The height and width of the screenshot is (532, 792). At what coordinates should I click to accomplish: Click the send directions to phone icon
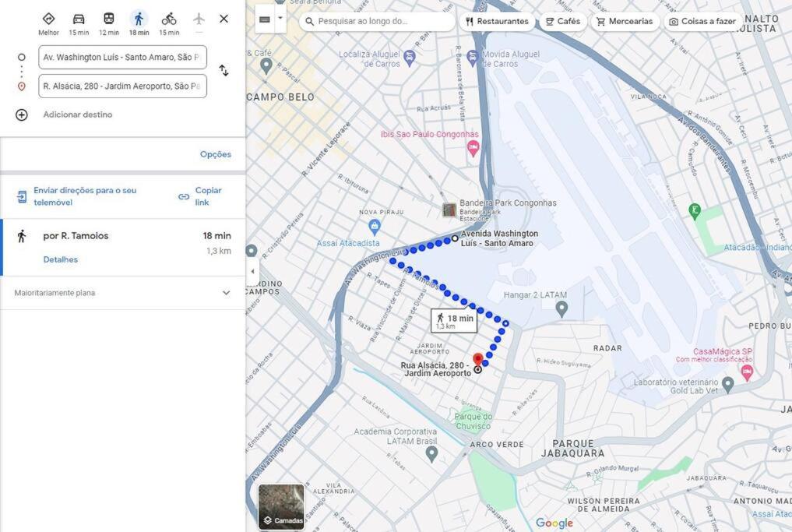(x=22, y=196)
